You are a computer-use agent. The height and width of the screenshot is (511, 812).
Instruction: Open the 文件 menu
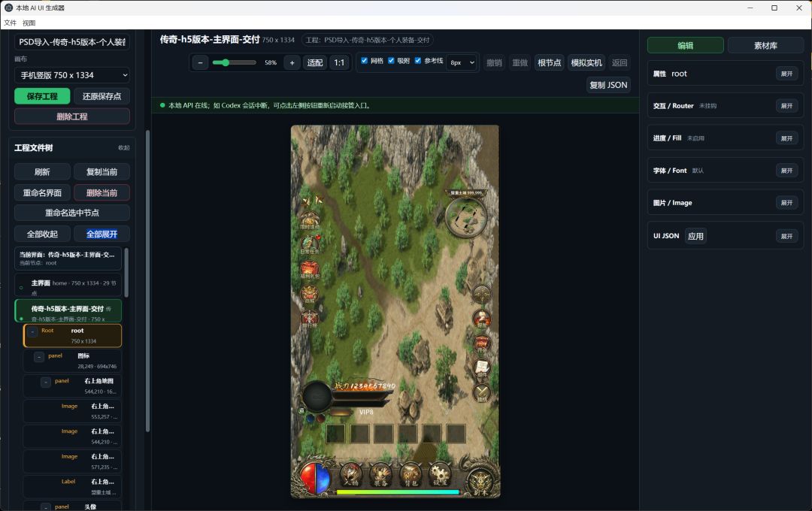point(10,23)
